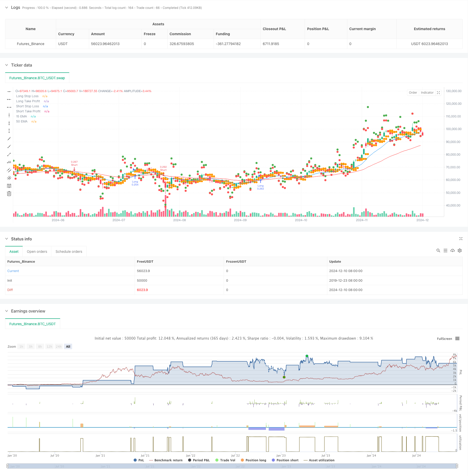Select the vertical segment drawing tool
Viewport: 468px width, 476px height.
pyautogui.click(x=9, y=131)
